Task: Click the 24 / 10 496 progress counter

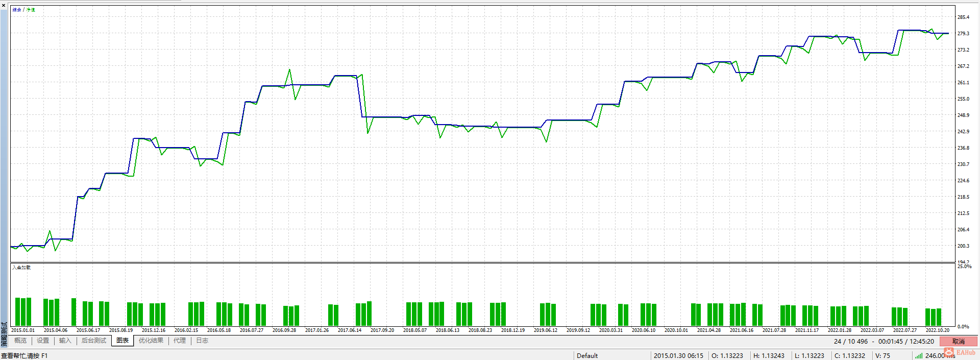Action: click(x=851, y=342)
